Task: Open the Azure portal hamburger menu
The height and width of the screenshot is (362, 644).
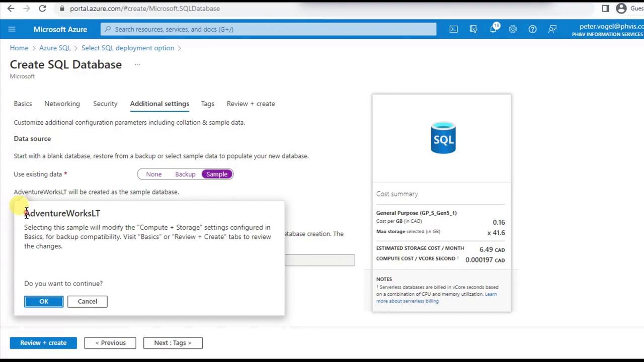Action: [12, 29]
